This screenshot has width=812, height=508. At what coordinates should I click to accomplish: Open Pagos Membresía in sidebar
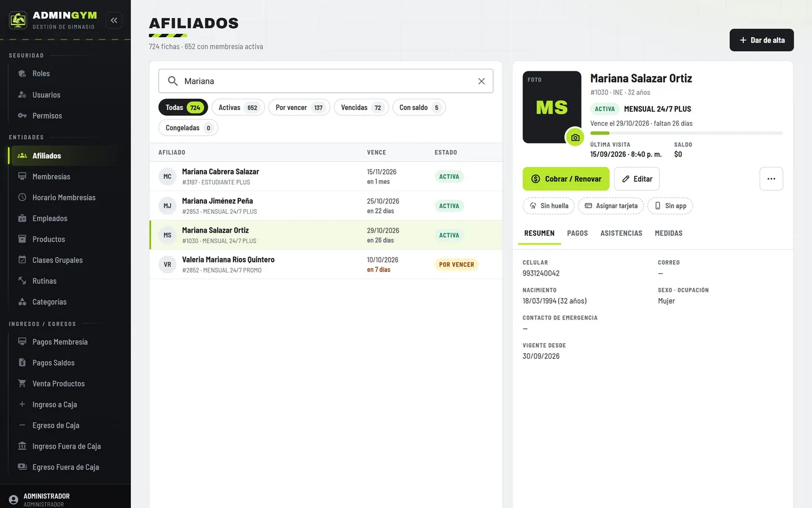click(x=65, y=342)
